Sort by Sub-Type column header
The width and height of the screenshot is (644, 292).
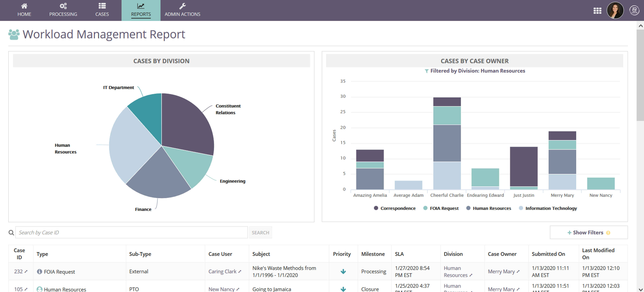coord(140,254)
